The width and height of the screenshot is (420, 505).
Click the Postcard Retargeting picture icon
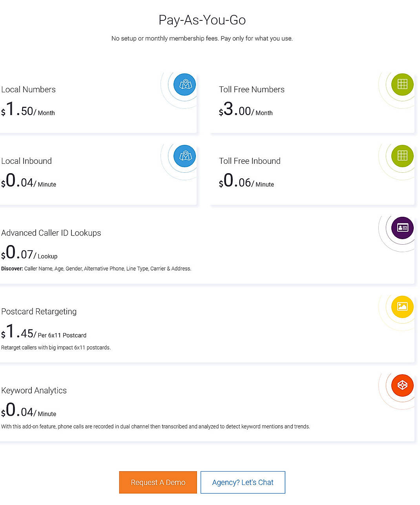402,307
